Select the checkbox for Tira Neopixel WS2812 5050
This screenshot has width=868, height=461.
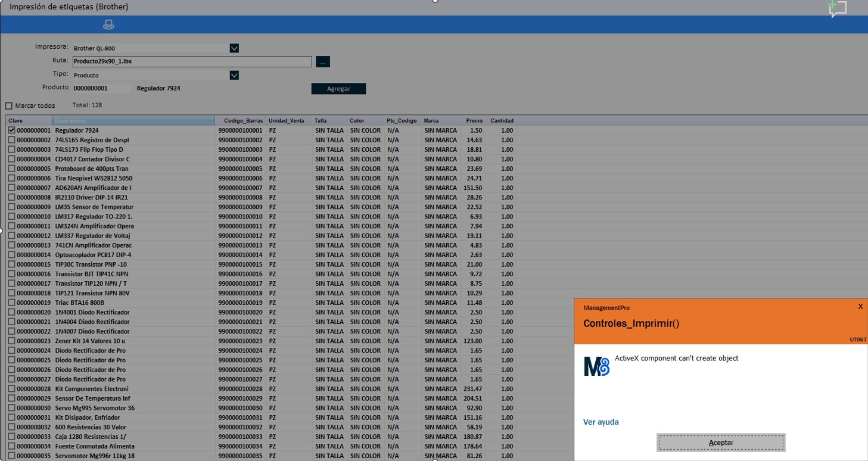click(x=11, y=178)
